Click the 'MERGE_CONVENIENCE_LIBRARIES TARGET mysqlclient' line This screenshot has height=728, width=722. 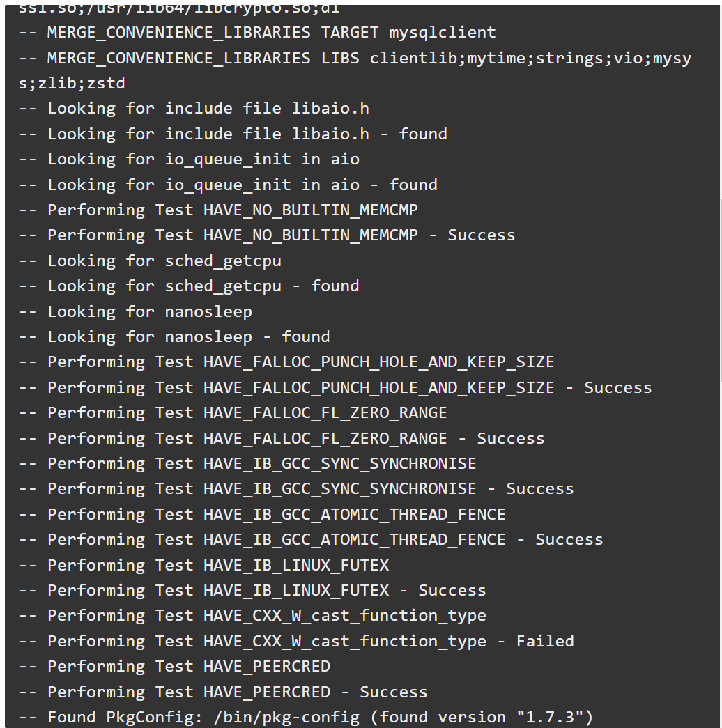[257, 33]
